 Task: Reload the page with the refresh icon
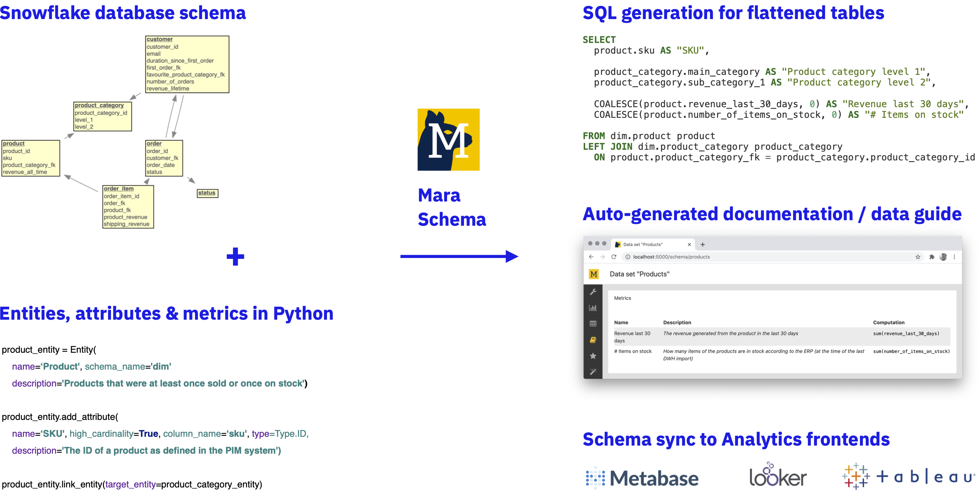point(614,257)
